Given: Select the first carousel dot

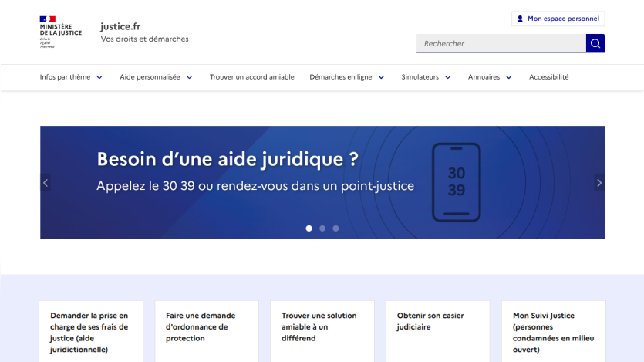Looking at the screenshot, I should tap(309, 228).
